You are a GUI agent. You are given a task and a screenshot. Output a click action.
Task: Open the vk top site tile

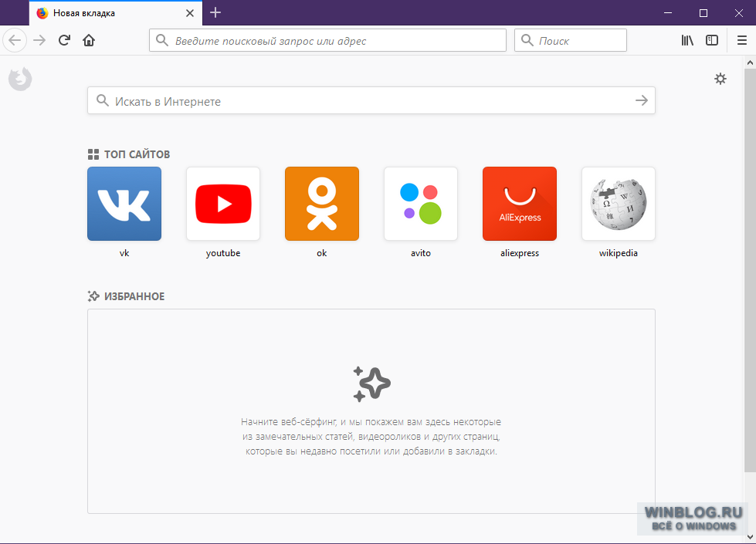coord(124,204)
